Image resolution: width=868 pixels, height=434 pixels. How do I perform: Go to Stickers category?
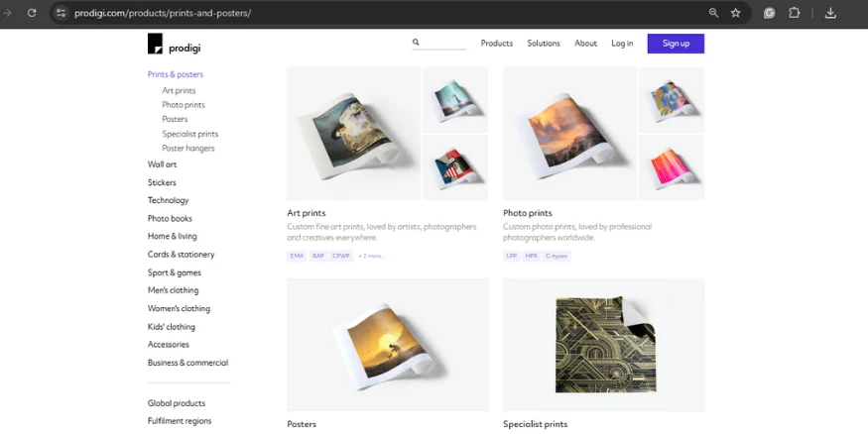pyautogui.click(x=162, y=182)
